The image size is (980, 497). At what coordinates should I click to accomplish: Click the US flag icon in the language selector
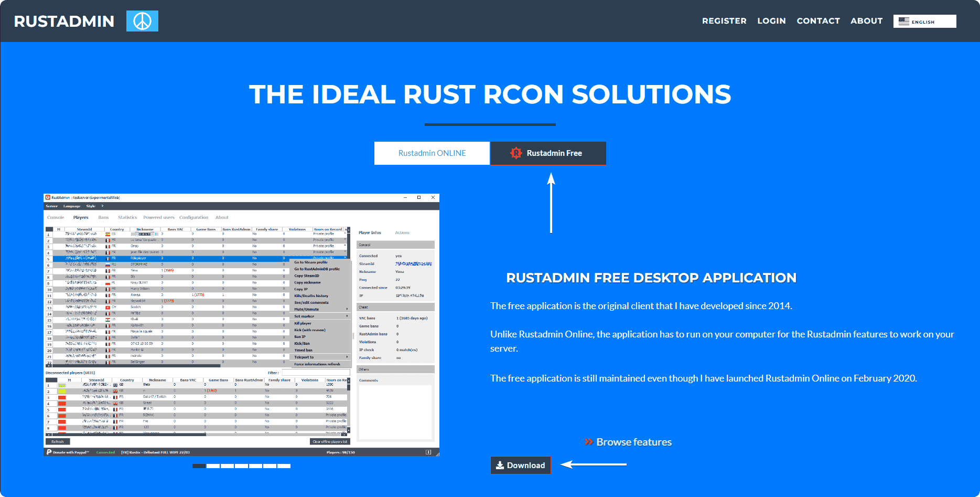[x=903, y=22]
